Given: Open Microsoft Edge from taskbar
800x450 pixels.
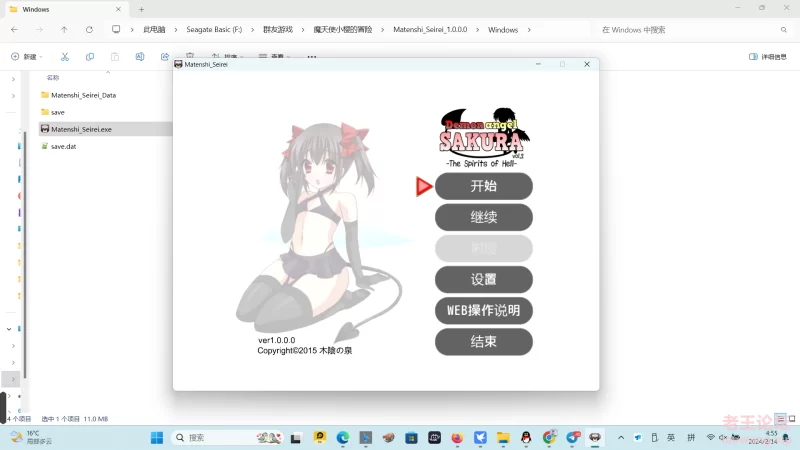Looking at the screenshot, I should tap(342, 438).
